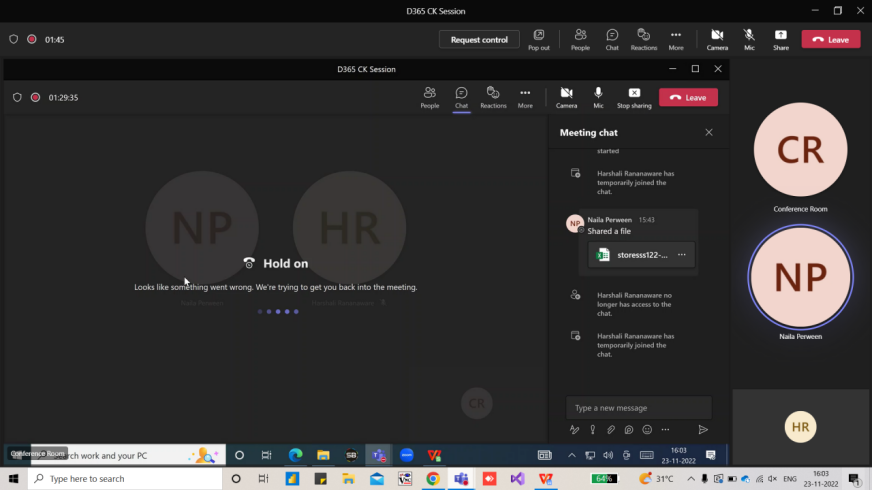
Task: Show hidden icons in bottom system tray
Action: (x=691, y=479)
